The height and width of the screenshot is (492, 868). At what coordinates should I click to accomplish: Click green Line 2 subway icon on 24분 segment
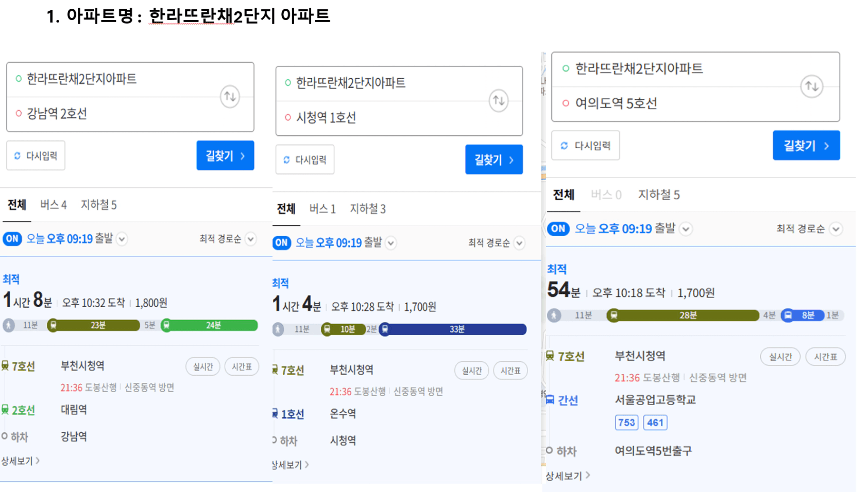coord(166,325)
